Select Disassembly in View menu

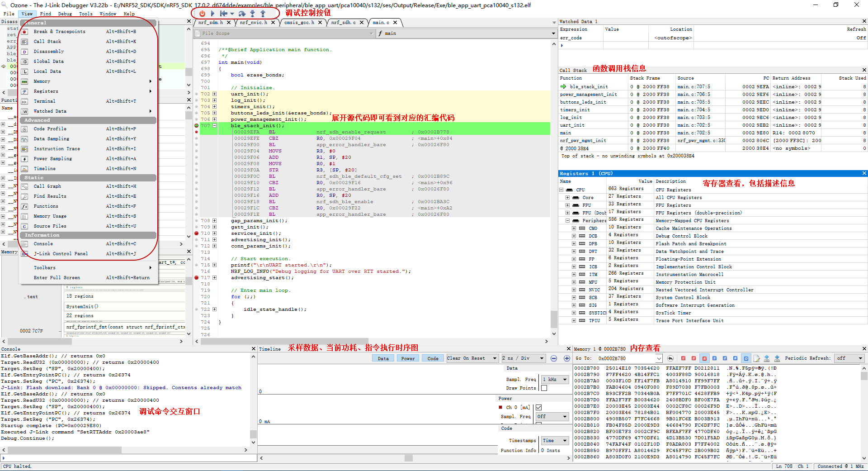[x=88, y=52]
